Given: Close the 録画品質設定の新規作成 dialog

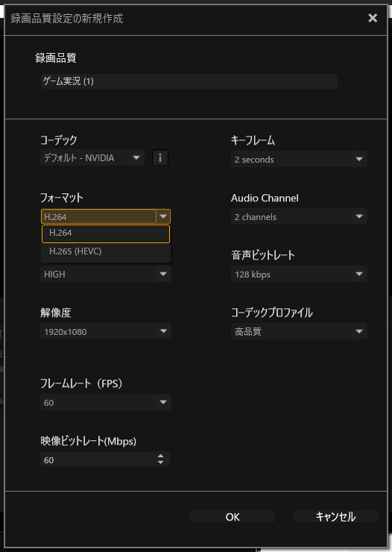Looking at the screenshot, I should [373, 18].
